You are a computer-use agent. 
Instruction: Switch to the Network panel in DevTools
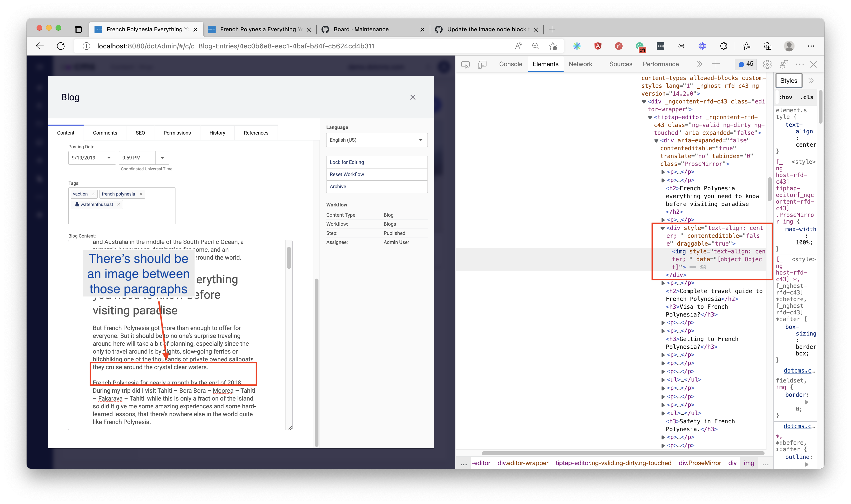click(x=581, y=64)
